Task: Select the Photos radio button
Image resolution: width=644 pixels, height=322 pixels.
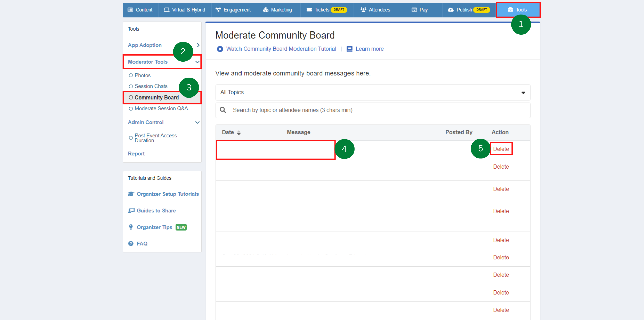Action: (131, 75)
